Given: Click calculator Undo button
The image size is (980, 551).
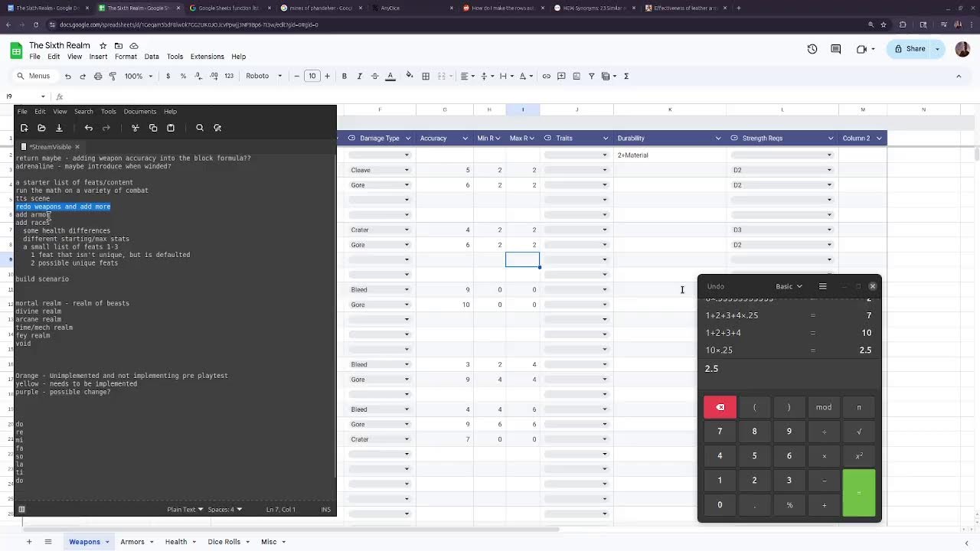Looking at the screenshot, I should coord(715,286).
